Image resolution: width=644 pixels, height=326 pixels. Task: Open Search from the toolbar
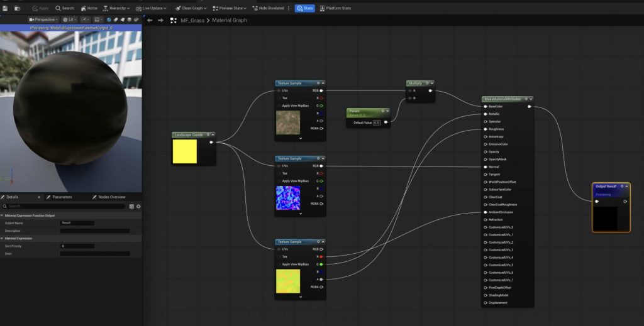64,8
